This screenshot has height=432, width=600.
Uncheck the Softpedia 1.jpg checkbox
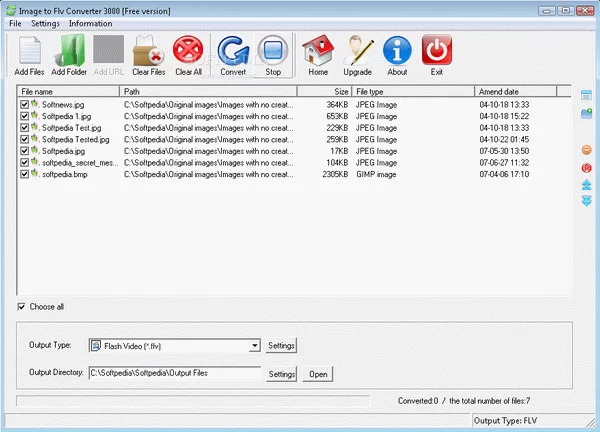tap(24, 116)
